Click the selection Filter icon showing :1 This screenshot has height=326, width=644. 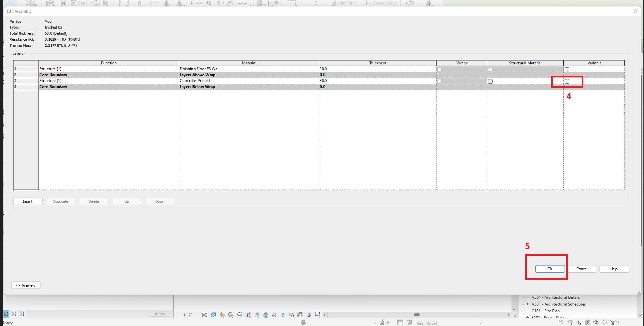(614, 323)
